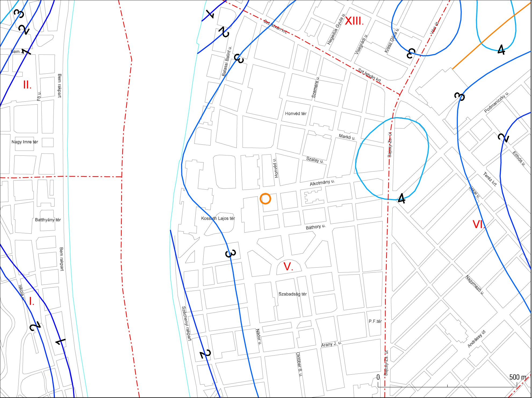
Task: Click the Szabadság tér label
Action: (x=293, y=294)
